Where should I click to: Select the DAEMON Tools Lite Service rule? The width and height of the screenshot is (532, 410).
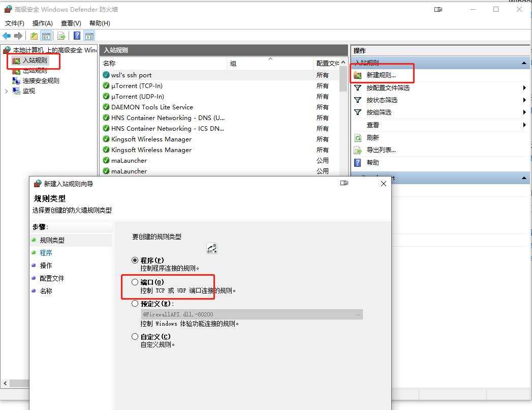220,107
